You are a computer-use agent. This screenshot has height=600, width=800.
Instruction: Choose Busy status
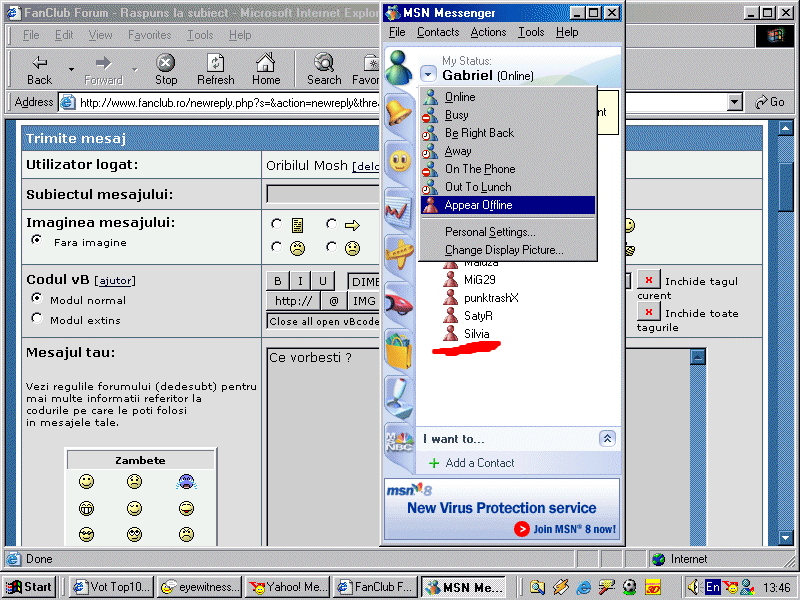click(508, 115)
